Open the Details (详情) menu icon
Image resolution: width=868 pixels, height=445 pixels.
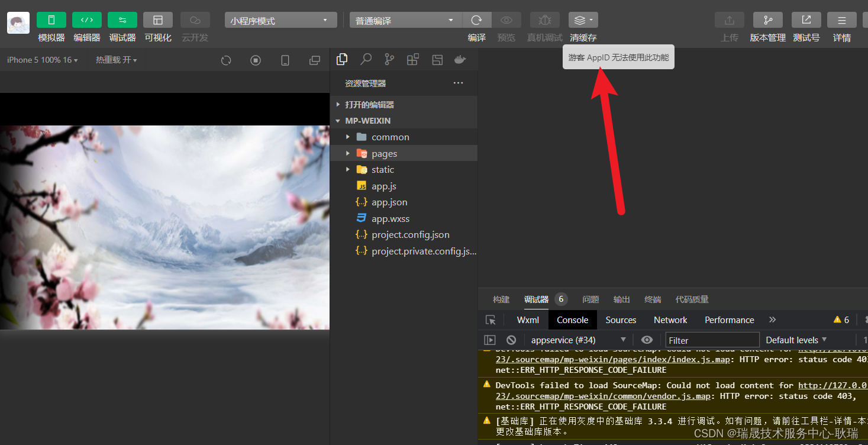(x=842, y=20)
